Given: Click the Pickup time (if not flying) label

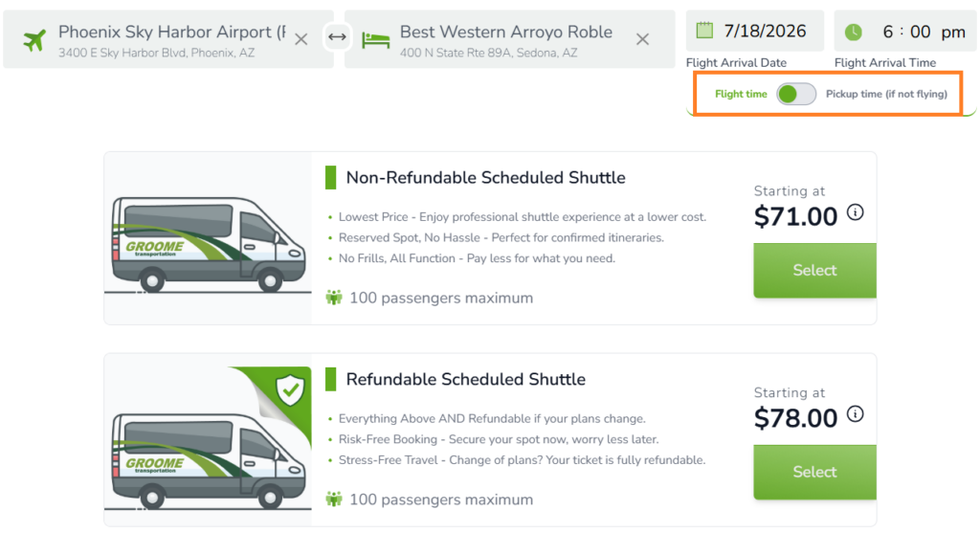Looking at the screenshot, I should point(886,94).
